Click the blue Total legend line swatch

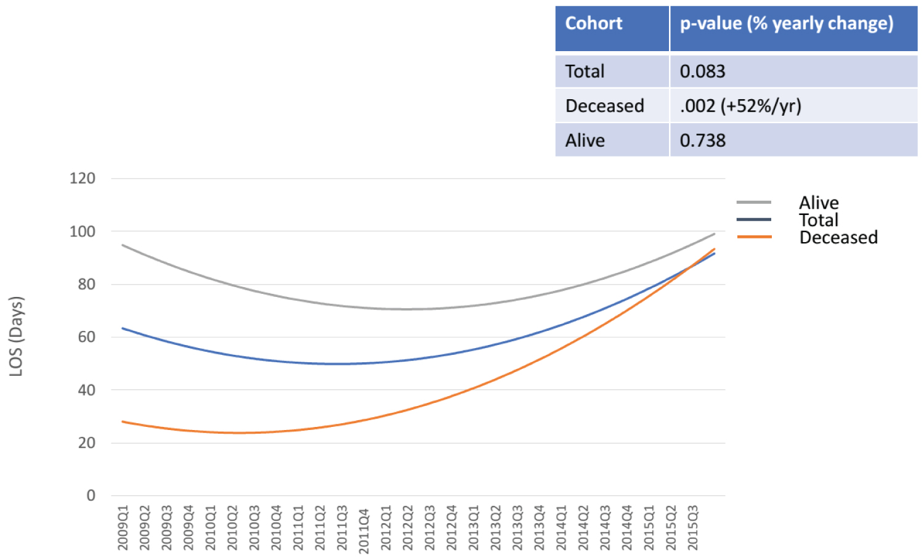[753, 219]
